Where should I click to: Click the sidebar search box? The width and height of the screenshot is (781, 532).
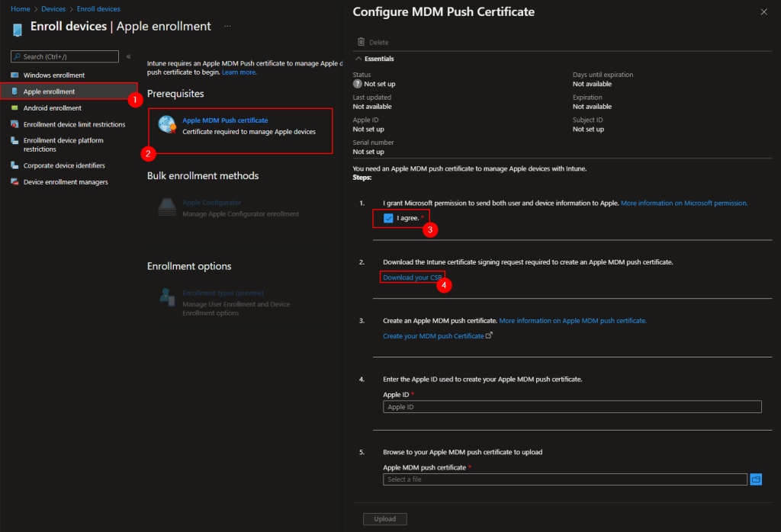point(66,56)
